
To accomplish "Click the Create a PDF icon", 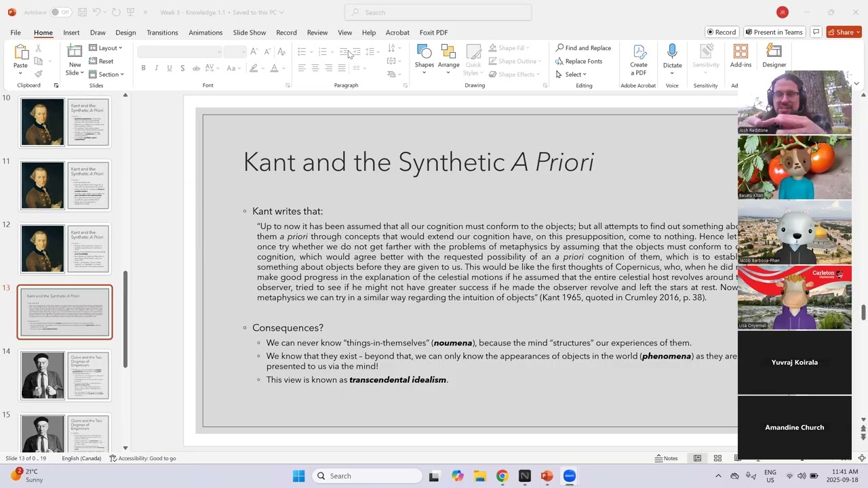I will pos(639,52).
